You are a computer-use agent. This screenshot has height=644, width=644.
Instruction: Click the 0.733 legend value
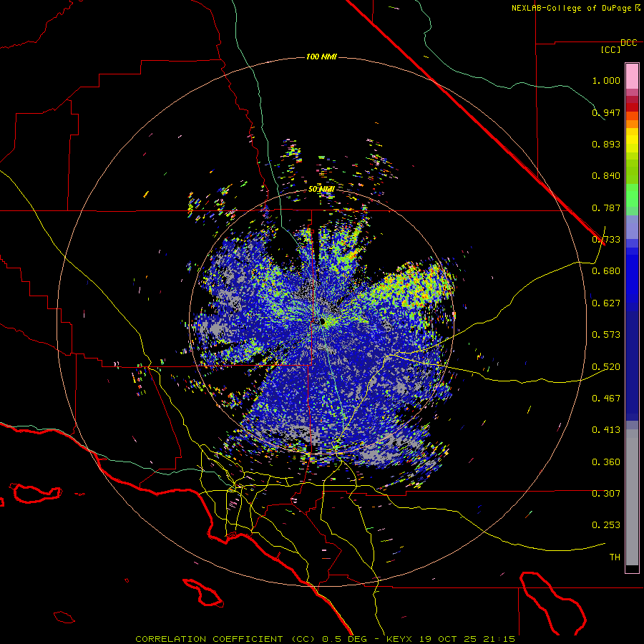click(x=606, y=240)
